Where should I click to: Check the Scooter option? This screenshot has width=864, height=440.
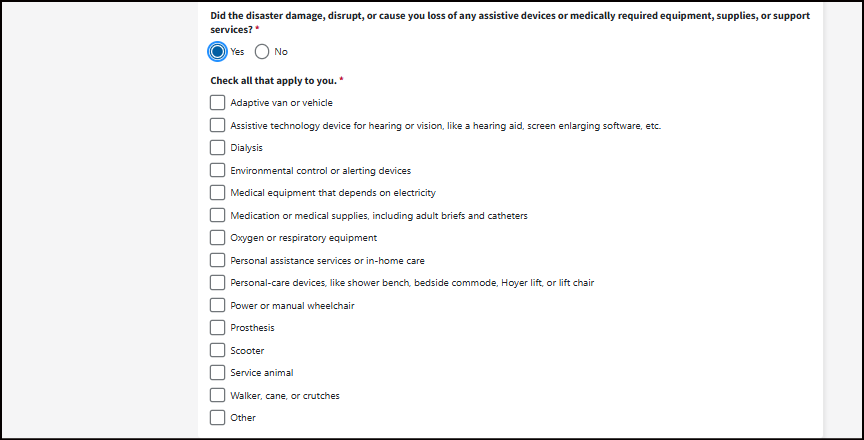(x=218, y=350)
